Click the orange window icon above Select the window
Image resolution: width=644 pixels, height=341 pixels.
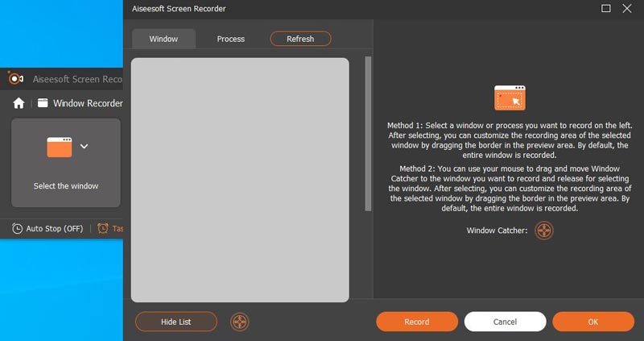tap(60, 147)
